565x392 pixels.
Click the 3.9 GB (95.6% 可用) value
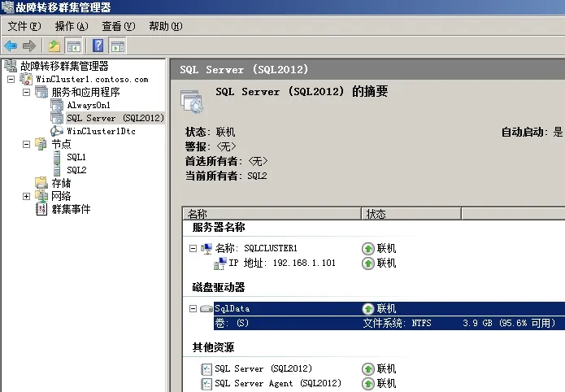tap(509, 323)
